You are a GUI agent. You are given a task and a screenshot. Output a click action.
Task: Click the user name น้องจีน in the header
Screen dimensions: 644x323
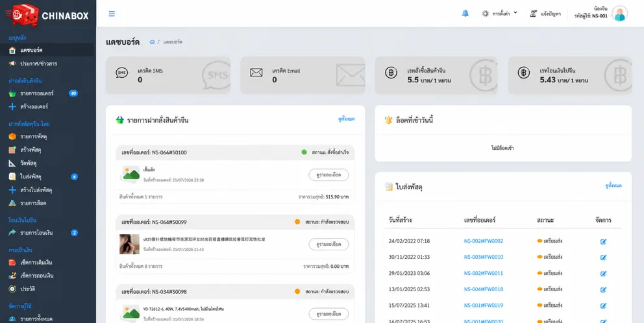(x=601, y=8)
